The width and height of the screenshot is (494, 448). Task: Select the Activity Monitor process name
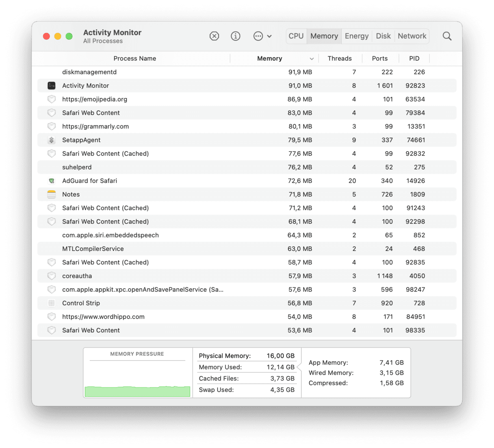pyautogui.click(x=85, y=86)
